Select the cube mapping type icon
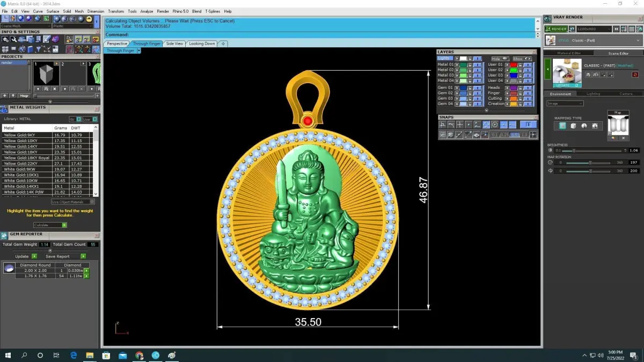Viewport: 644px width, 362px height. tap(573, 125)
